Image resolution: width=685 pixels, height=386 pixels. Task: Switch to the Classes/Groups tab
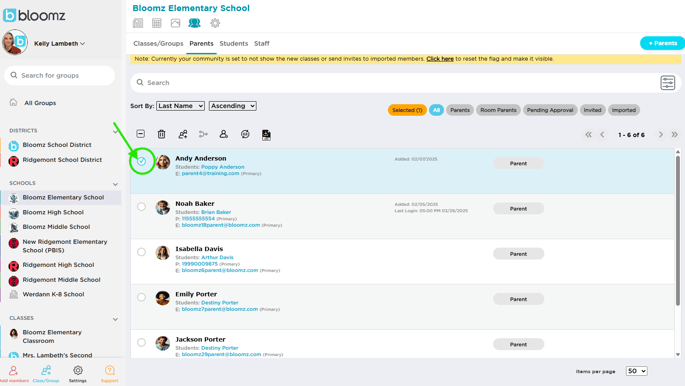coord(158,44)
